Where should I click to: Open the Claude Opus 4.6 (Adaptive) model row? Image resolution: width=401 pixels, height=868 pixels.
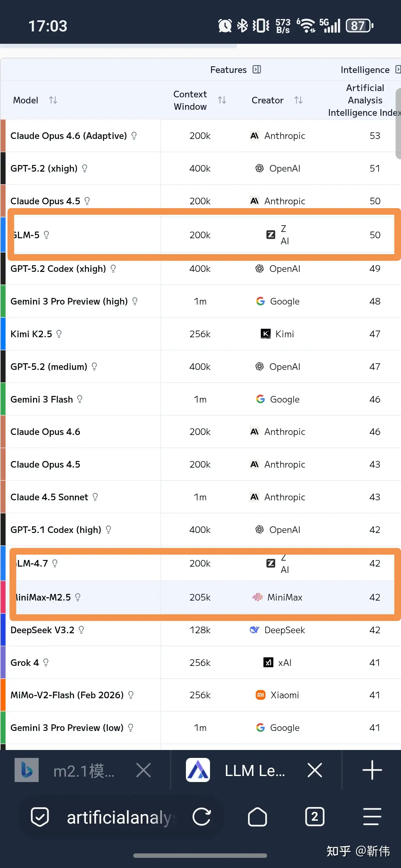click(69, 136)
